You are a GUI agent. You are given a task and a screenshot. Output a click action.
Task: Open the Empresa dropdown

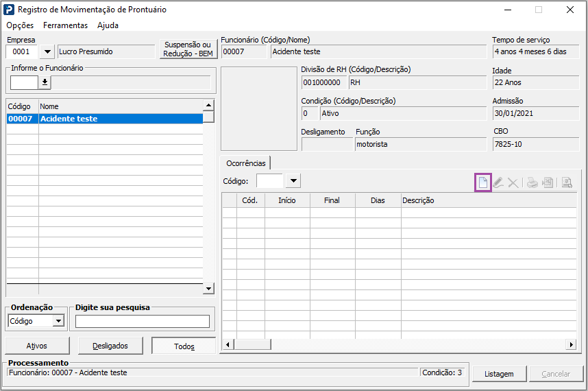(x=47, y=51)
